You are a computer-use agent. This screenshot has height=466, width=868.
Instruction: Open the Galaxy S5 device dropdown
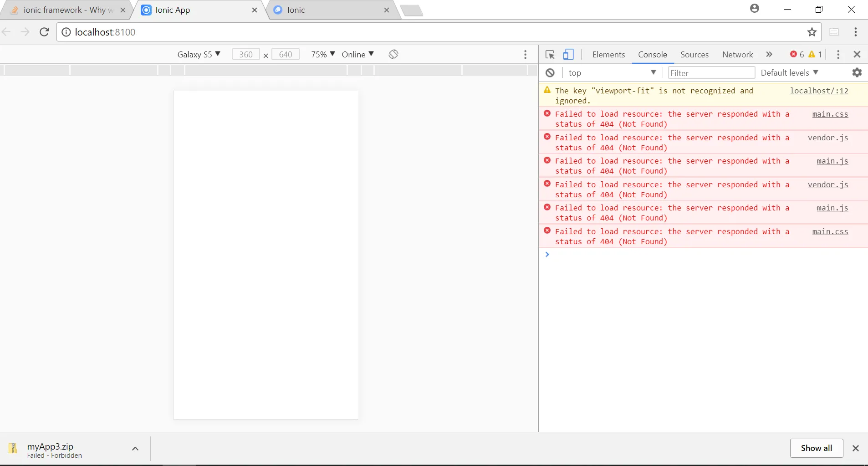(x=199, y=54)
